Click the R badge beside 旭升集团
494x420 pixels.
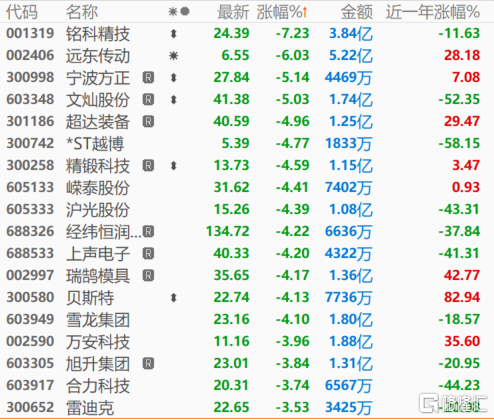click(x=148, y=363)
